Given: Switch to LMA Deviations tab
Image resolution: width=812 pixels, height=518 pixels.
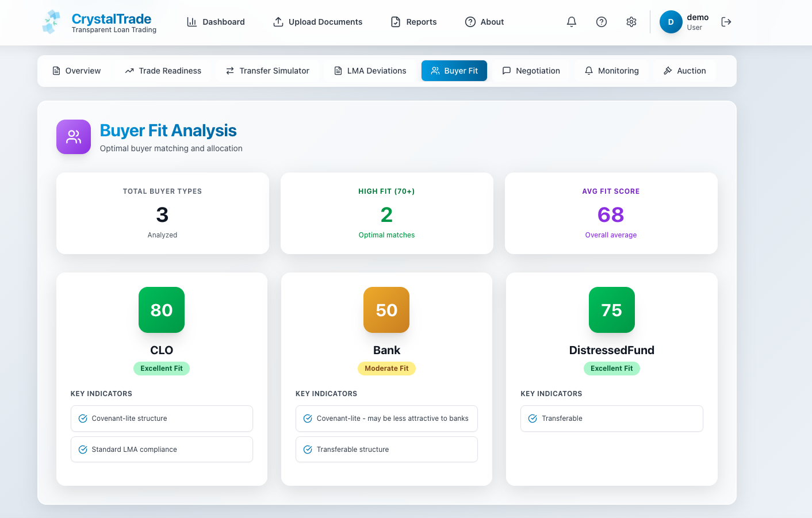Looking at the screenshot, I should pyautogui.click(x=370, y=71).
